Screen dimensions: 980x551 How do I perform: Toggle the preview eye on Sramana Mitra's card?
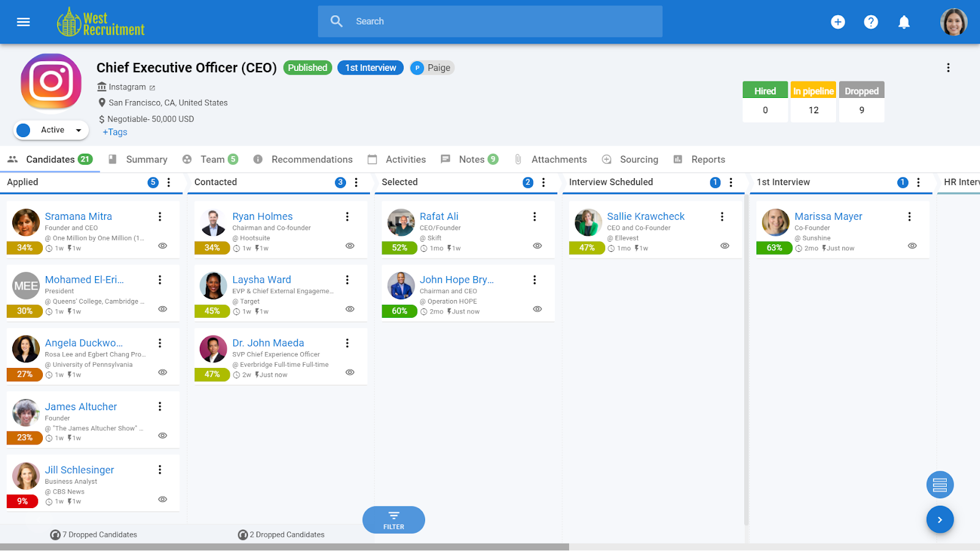(x=162, y=245)
